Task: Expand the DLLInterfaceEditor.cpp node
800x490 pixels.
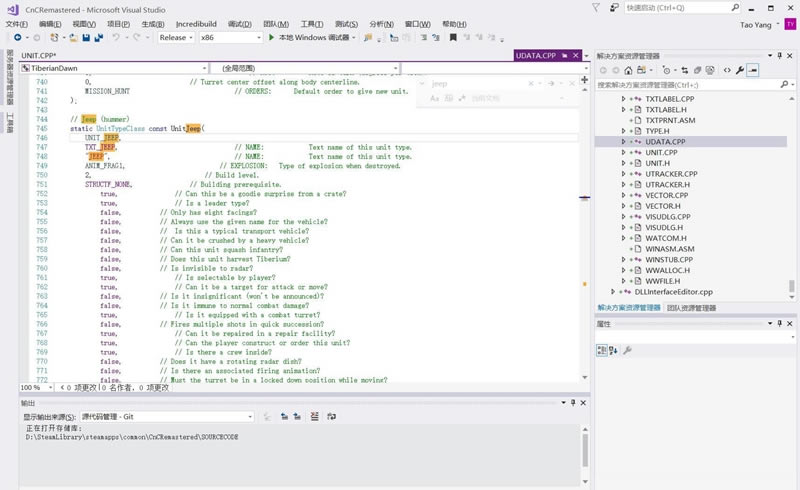Action: click(x=613, y=292)
